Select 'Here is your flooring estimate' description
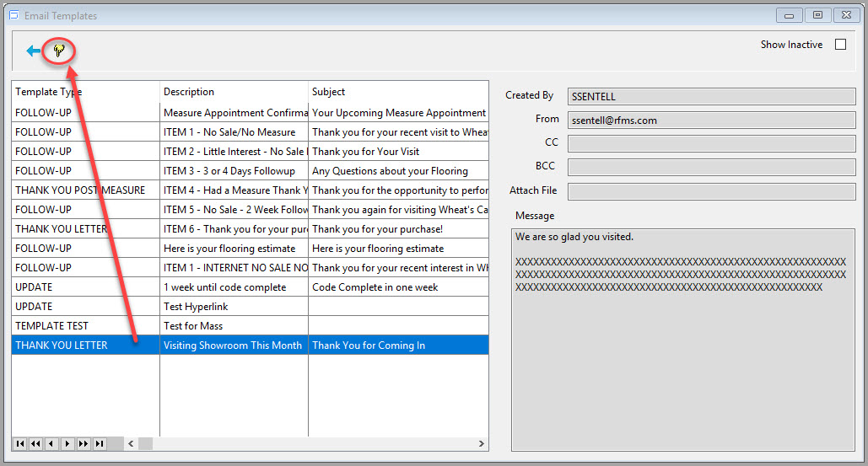 tap(234, 249)
